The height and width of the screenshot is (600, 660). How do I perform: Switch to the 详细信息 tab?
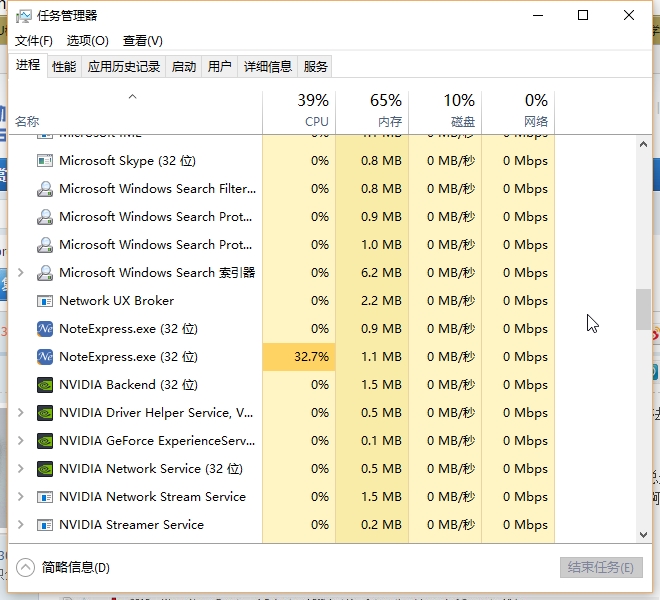[268, 67]
